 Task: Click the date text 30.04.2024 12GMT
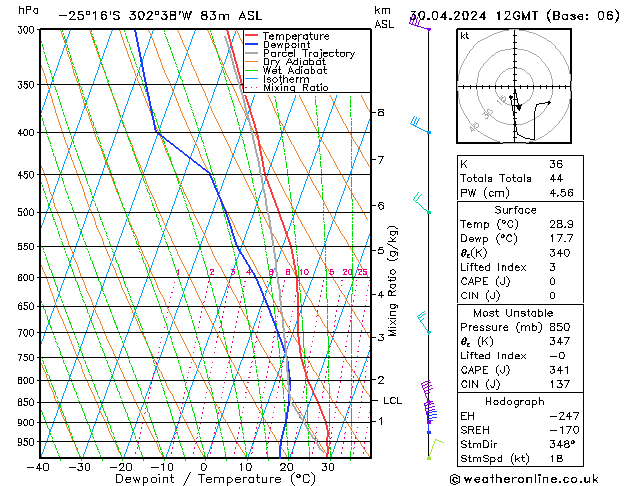pos(475,16)
